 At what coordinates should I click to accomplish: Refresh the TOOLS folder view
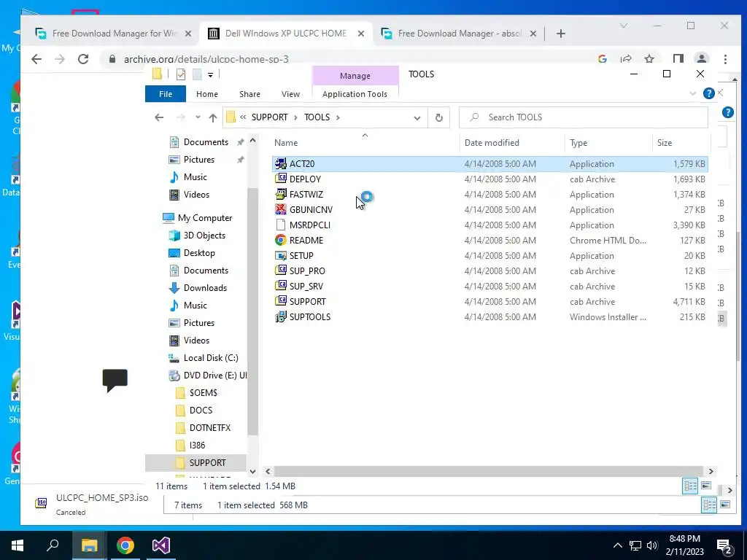[438, 117]
